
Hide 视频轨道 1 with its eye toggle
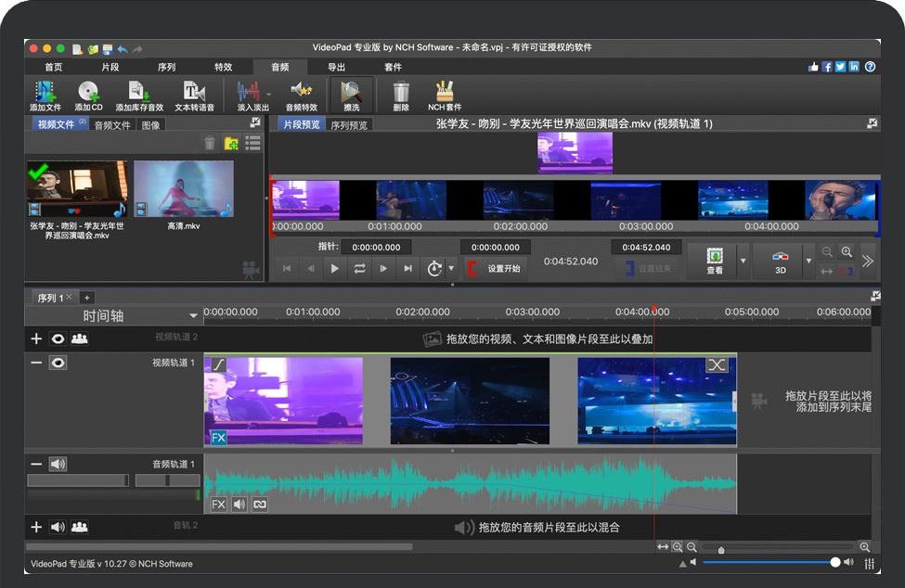58,363
